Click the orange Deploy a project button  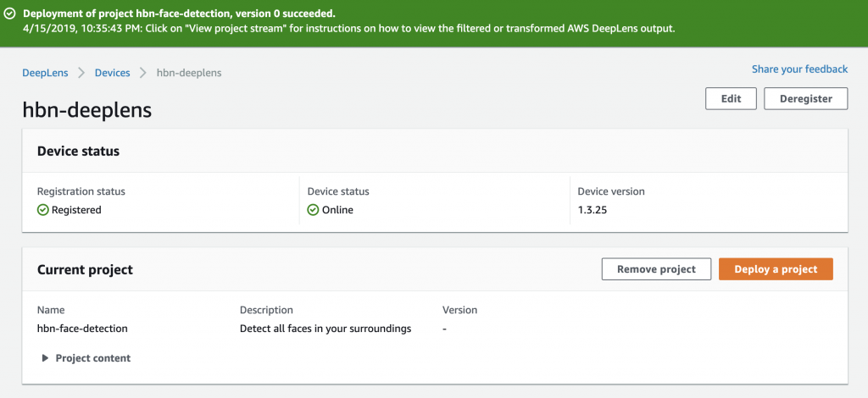click(776, 269)
